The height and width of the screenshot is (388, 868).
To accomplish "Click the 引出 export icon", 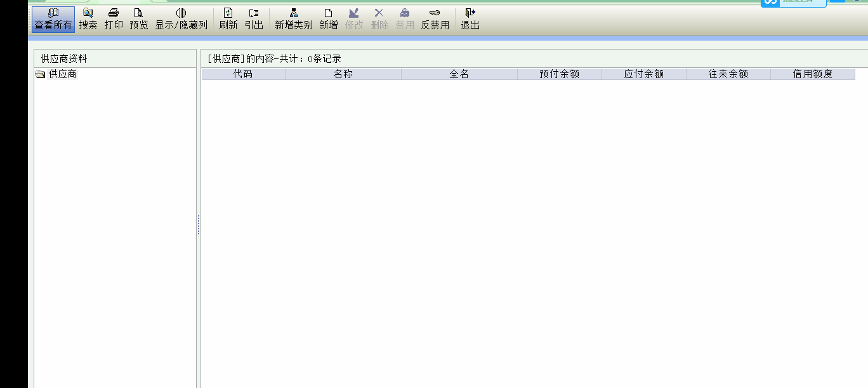I will [254, 19].
